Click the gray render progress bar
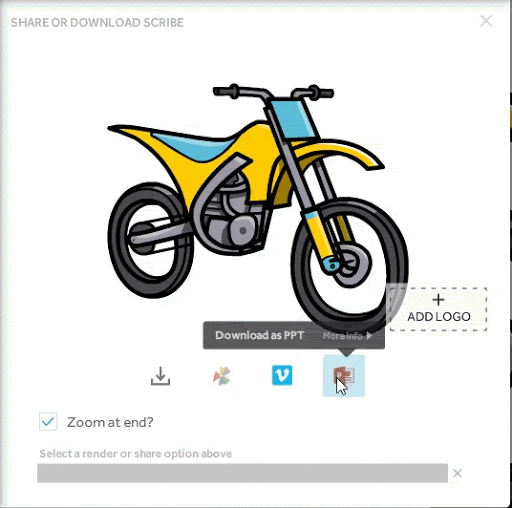This screenshot has height=508, width=512. coord(242,473)
